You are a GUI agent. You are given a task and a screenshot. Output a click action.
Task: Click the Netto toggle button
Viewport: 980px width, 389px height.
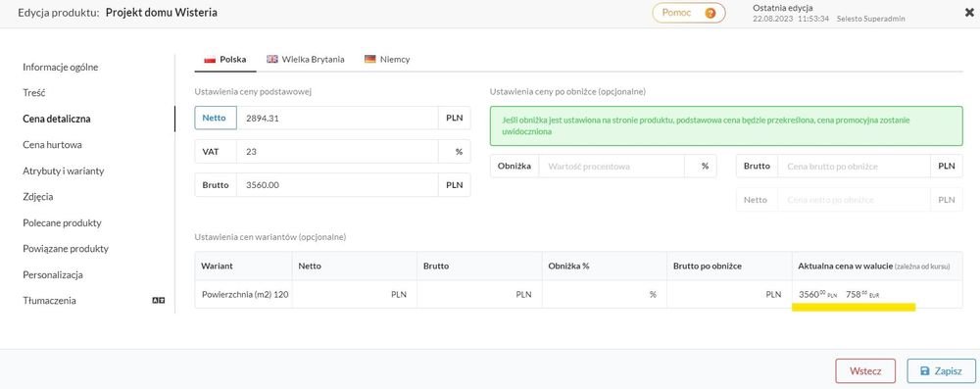coord(216,118)
